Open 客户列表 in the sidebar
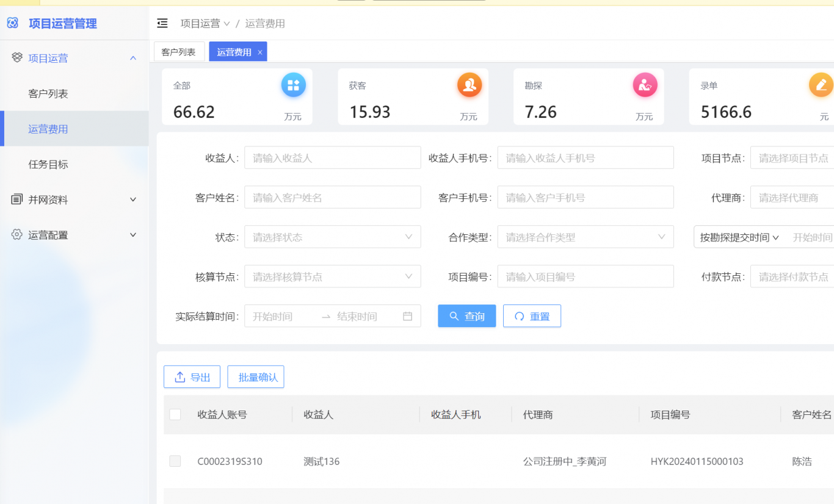Viewport: 834px width, 504px height. 74,93
